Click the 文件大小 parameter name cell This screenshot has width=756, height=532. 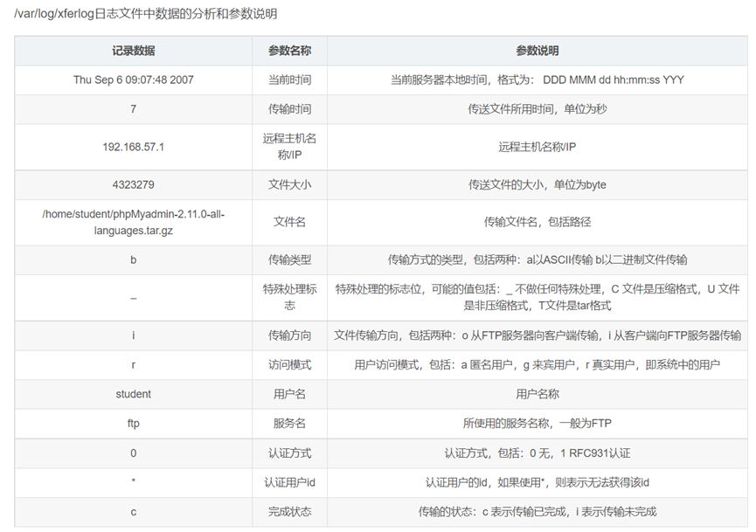point(289,184)
